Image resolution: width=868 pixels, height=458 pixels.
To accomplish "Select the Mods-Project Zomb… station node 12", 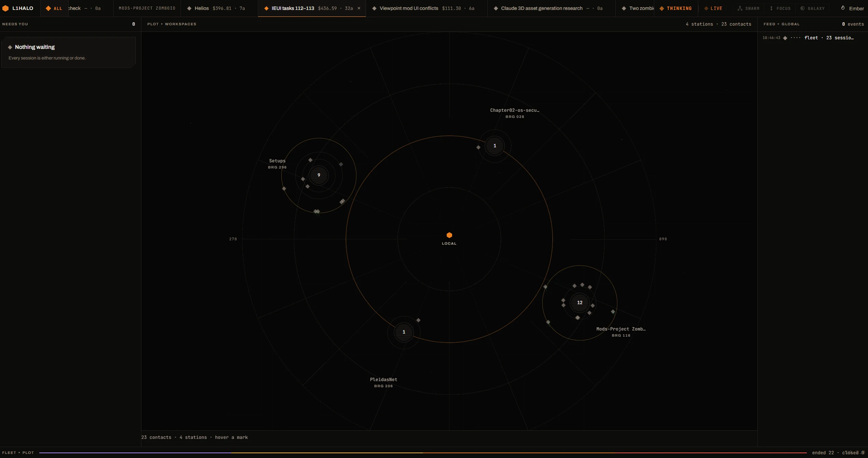I will pyautogui.click(x=580, y=303).
